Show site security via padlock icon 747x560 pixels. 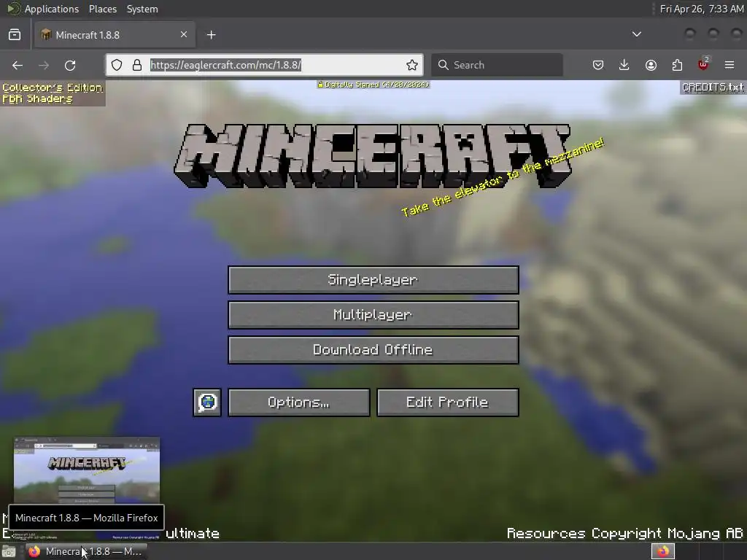tap(137, 65)
